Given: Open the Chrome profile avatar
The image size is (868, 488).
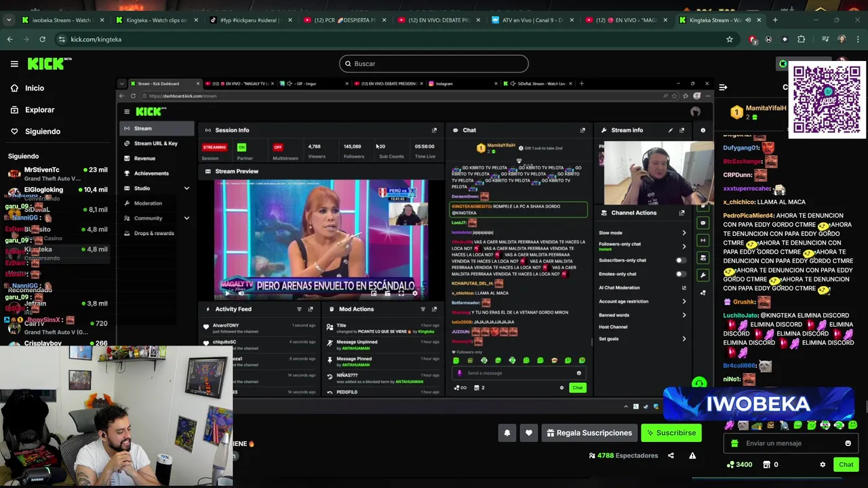Looking at the screenshot, I should click(842, 39).
